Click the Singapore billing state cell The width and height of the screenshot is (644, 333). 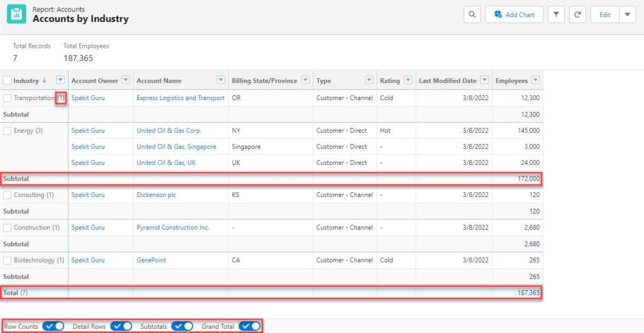(246, 146)
